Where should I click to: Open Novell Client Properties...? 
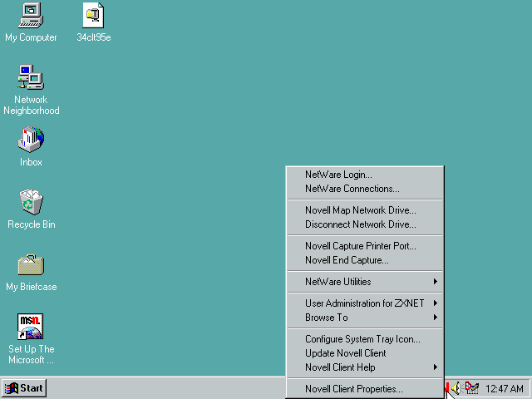click(365, 389)
